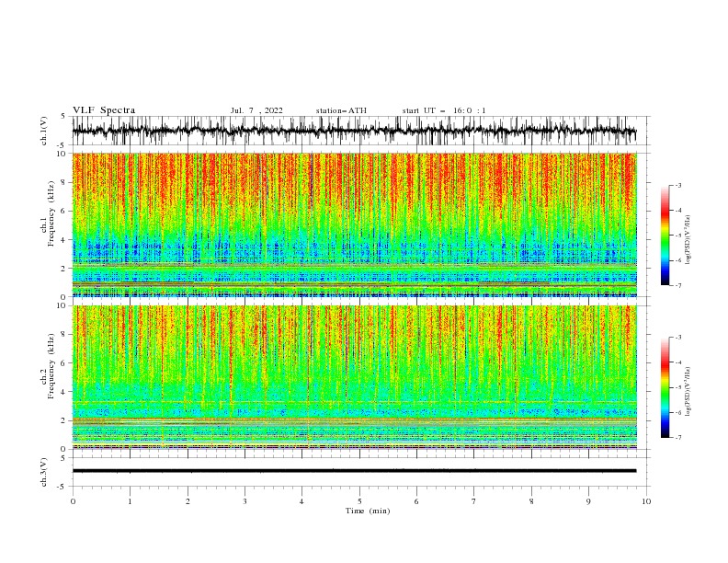728x563 pixels.
Task: Click the upper 'log(PSD)(V²/Hz)' colorbar label
Action: tap(688, 240)
